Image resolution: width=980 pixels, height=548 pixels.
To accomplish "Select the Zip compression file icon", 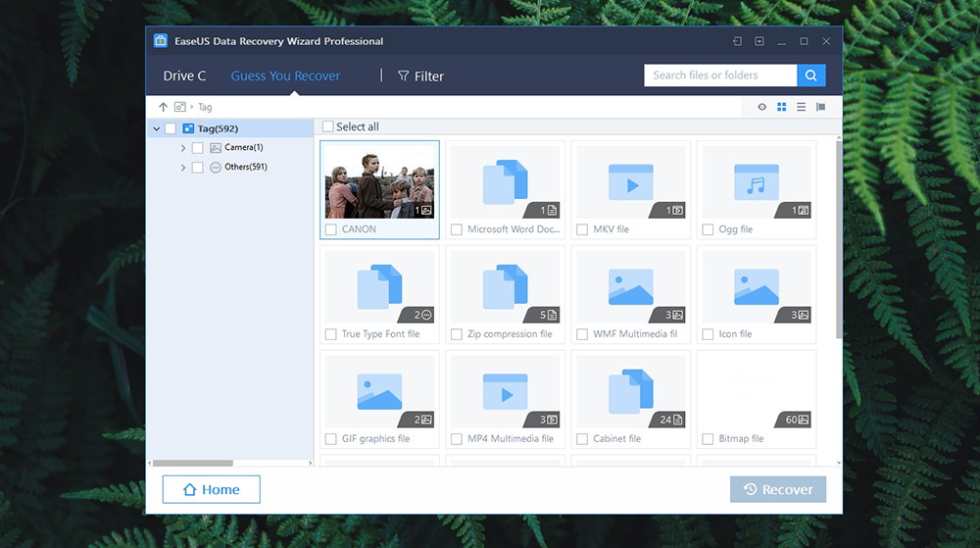I will tap(505, 287).
